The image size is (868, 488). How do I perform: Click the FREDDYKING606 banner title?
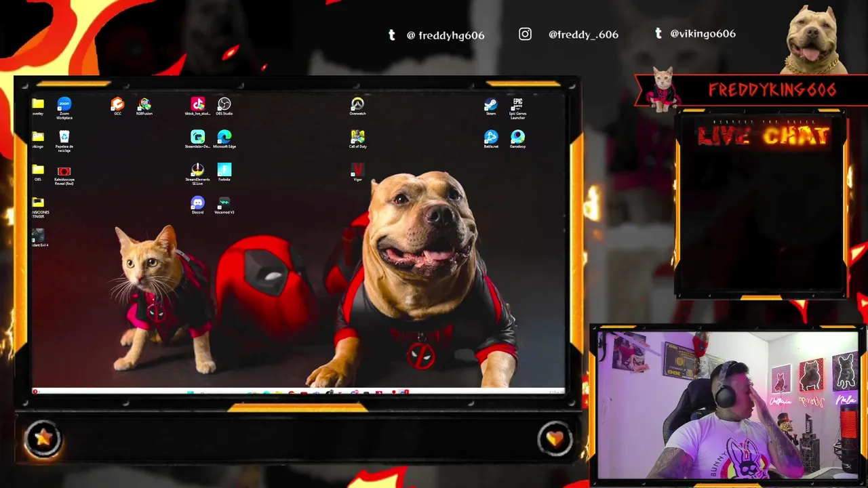[772, 89]
